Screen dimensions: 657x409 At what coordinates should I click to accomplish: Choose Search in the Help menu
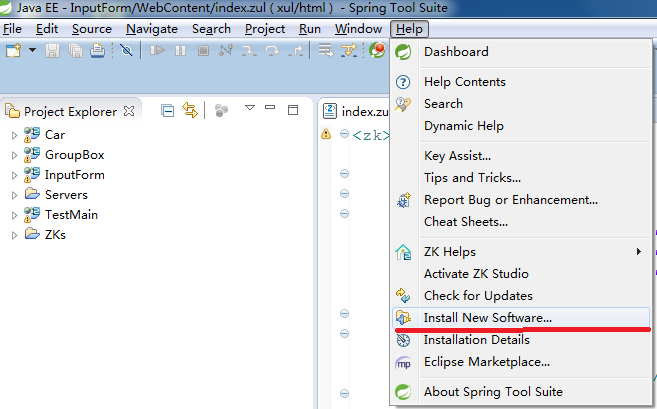(521, 104)
